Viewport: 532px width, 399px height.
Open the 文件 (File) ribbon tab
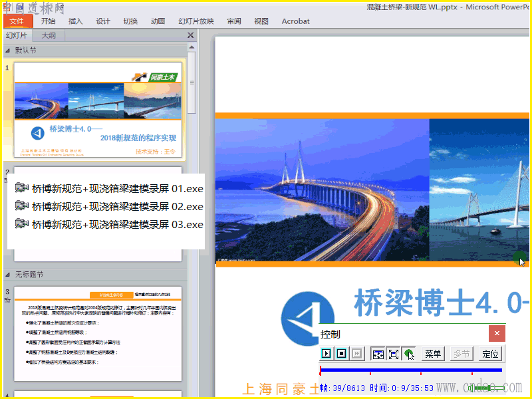[x=18, y=21]
